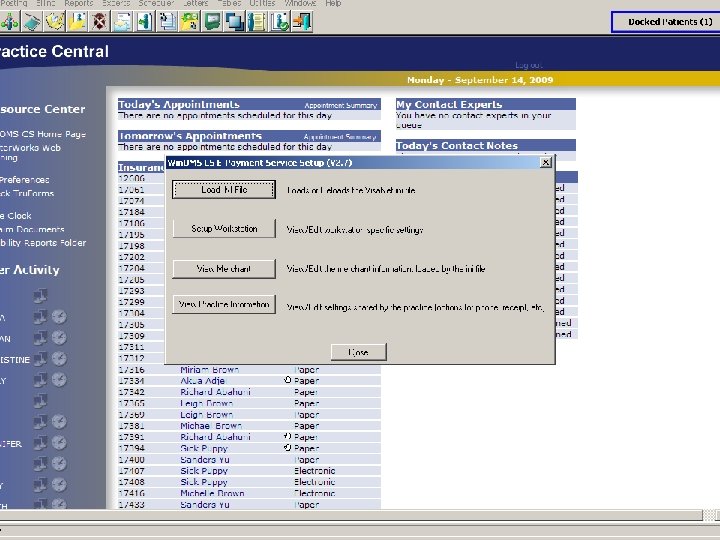Select Sick Puppy in row 17407
The image size is (720, 540).
(x=204, y=471)
